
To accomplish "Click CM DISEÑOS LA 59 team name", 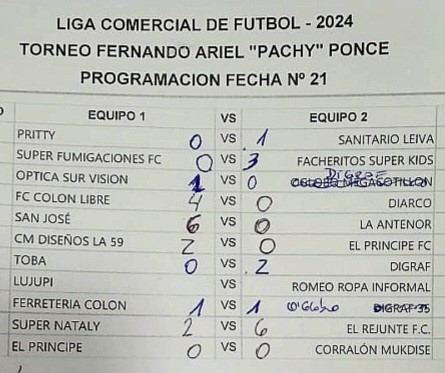I will click(x=69, y=240).
